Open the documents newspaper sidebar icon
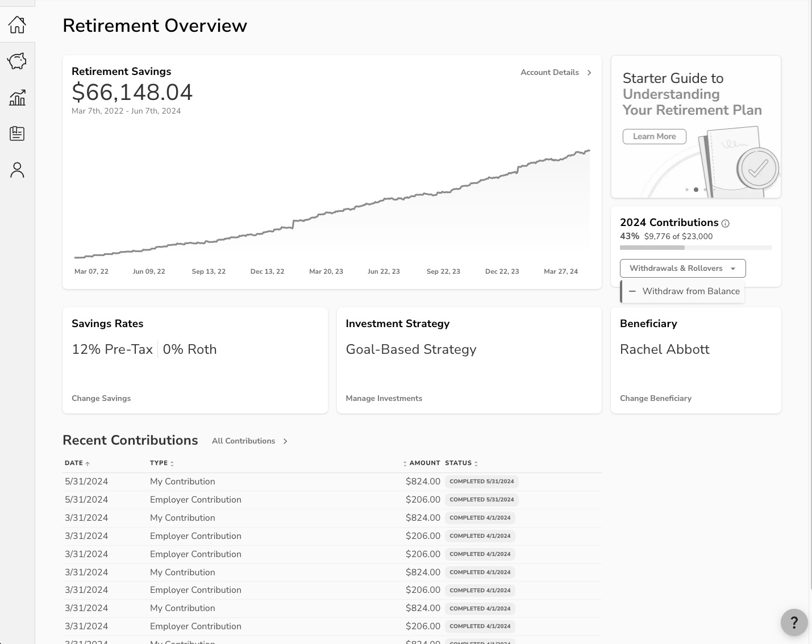The height and width of the screenshot is (644, 812). (x=17, y=134)
